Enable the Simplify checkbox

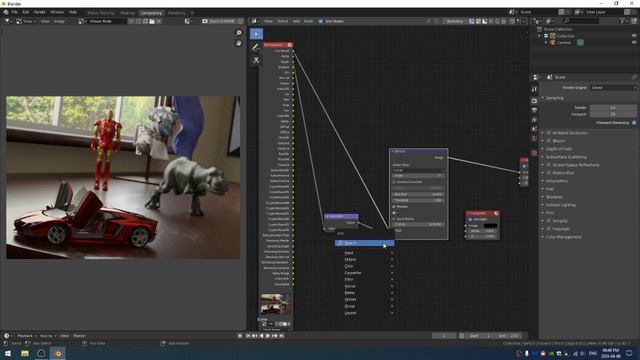(x=549, y=221)
